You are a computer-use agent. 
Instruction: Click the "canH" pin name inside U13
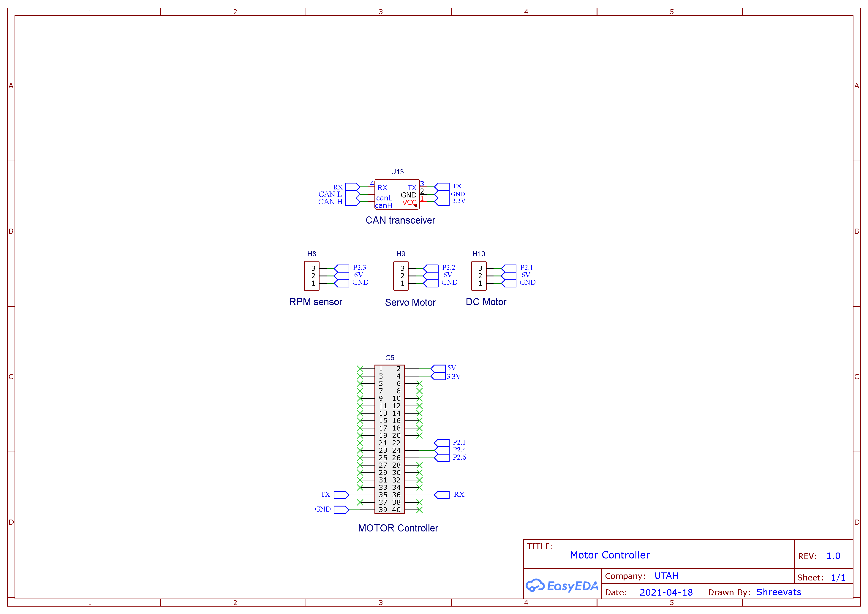pos(384,205)
